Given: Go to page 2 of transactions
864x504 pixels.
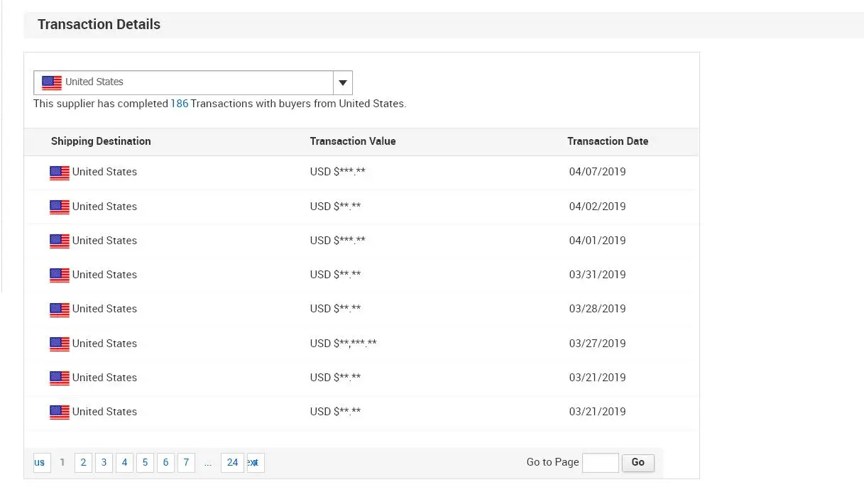Looking at the screenshot, I should (83, 462).
